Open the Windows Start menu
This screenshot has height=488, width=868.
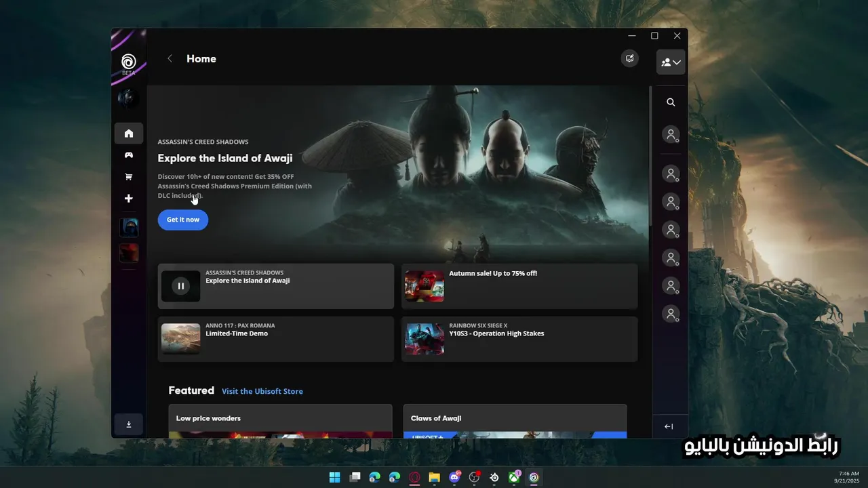point(334,477)
